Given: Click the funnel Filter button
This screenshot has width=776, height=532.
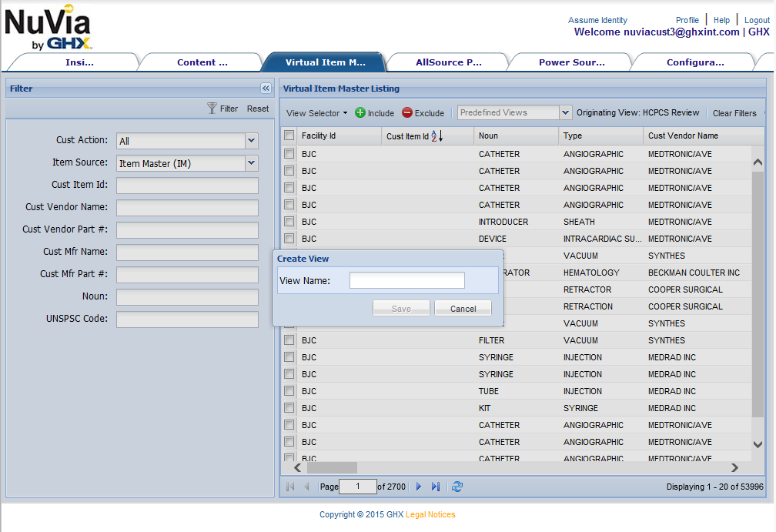Looking at the screenshot, I should (x=222, y=109).
